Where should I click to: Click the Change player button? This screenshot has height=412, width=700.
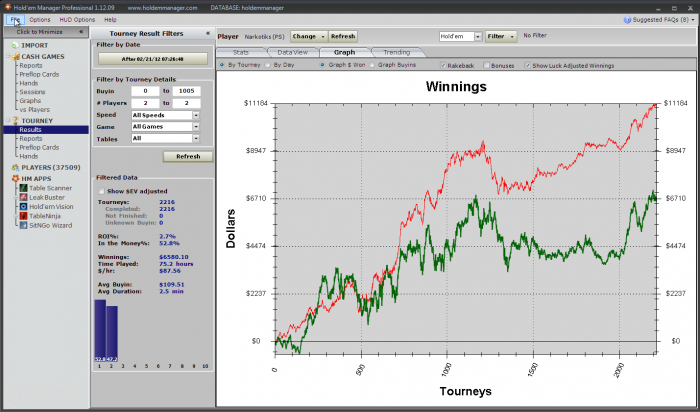[309, 37]
